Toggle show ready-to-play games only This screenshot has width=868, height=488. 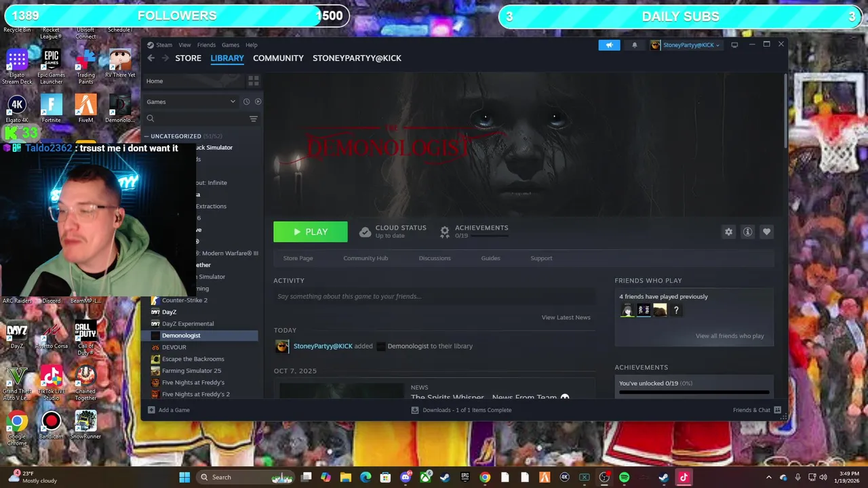258,102
